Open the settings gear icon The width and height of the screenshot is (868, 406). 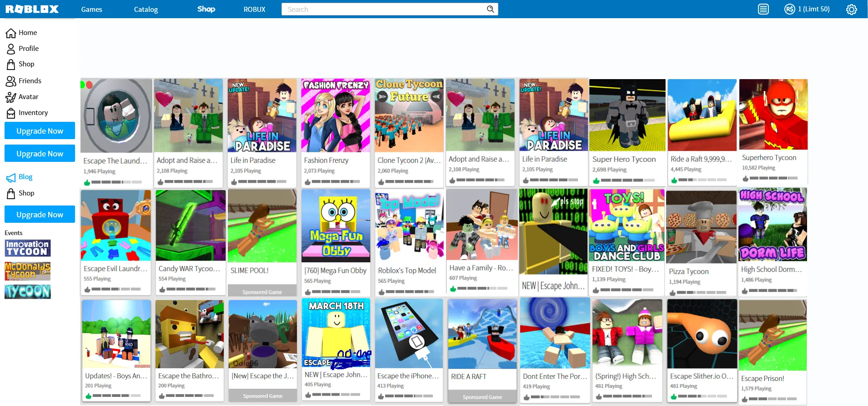click(851, 9)
